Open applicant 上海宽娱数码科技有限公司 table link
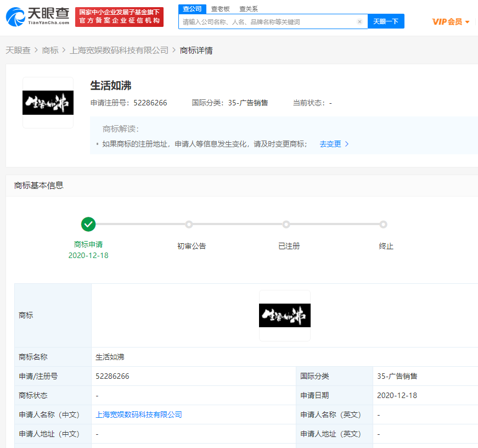The width and height of the screenshot is (478, 448). tap(139, 415)
